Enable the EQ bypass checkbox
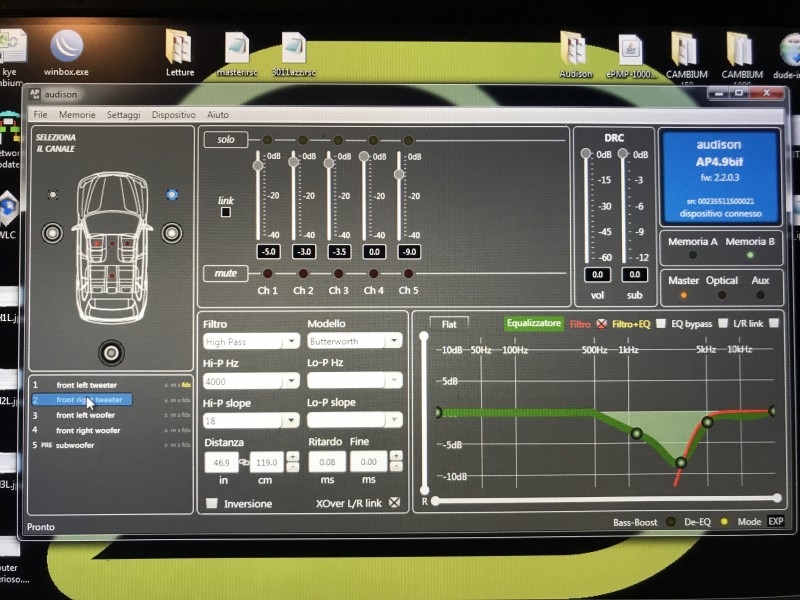Viewport: 800px width, 600px height. coord(723,323)
